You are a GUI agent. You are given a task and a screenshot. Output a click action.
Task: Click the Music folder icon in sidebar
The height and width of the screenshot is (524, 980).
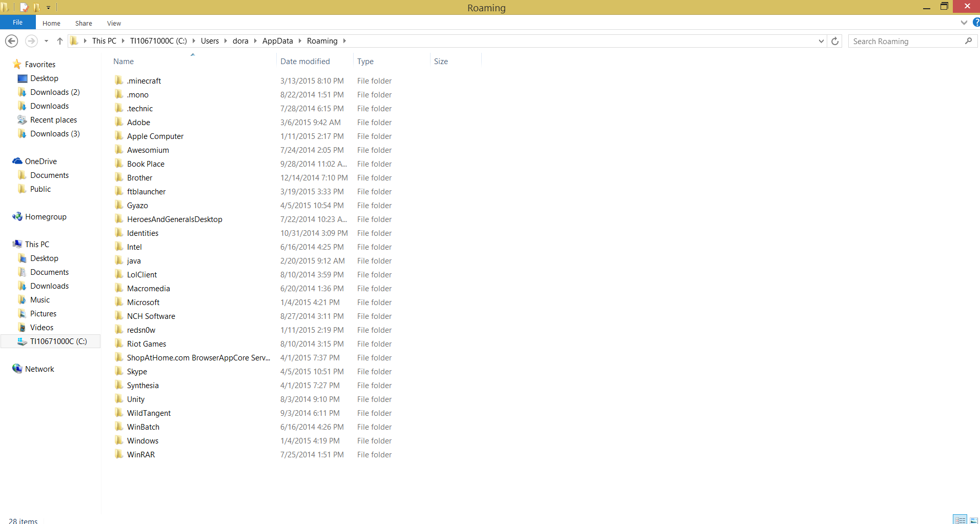pos(22,300)
